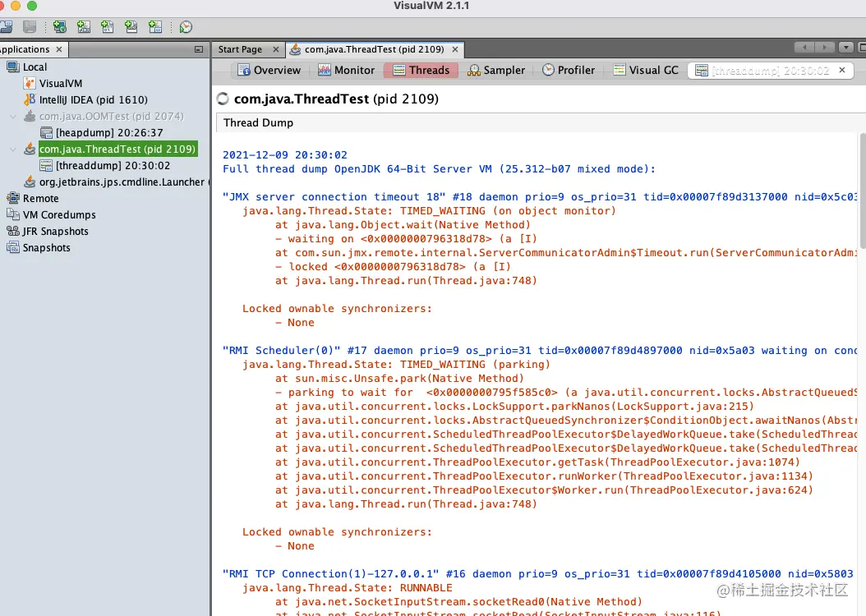The height and width of the screenshot is (616, 866).
Task: Collapse the com.java.ThreadTest tree node
Action: (13, 149)
